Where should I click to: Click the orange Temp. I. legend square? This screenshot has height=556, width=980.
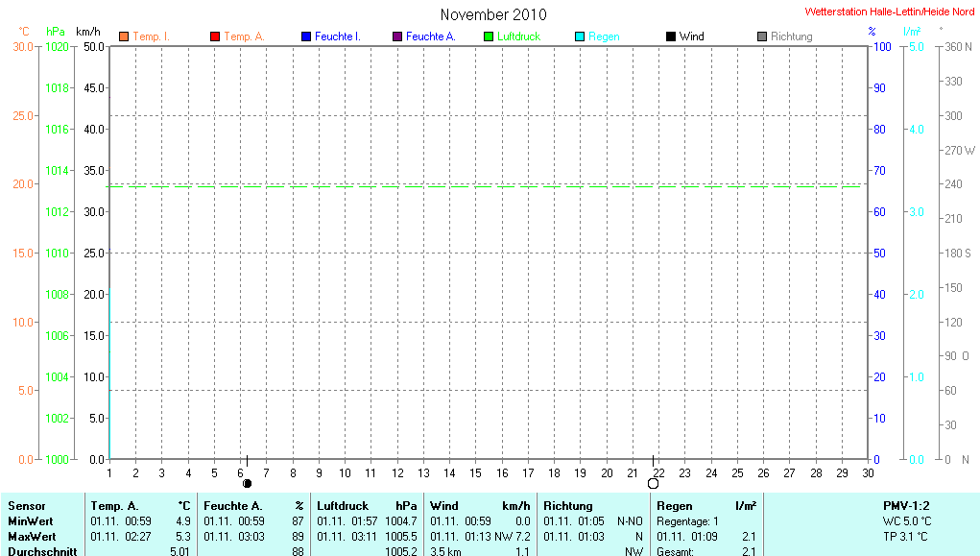[124, 36]
